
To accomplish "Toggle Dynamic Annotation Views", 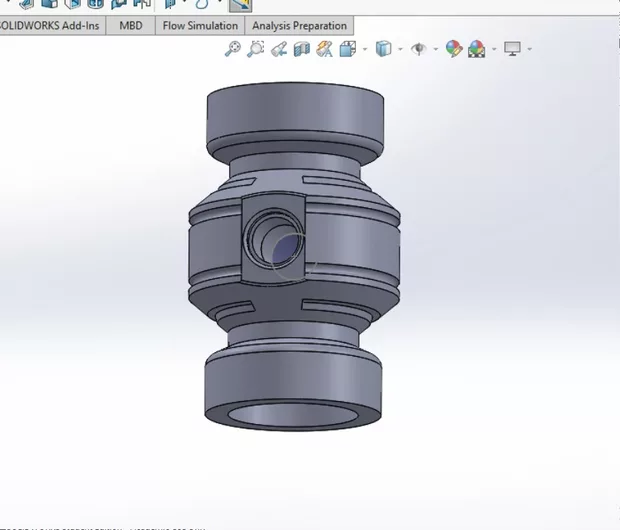I will coord(324,48).
